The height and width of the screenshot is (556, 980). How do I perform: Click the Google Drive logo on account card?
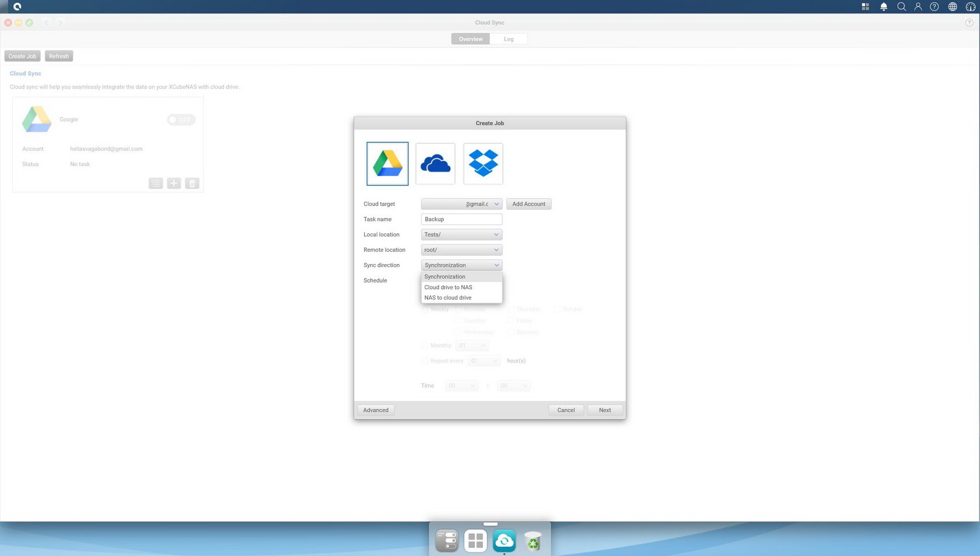37,119
